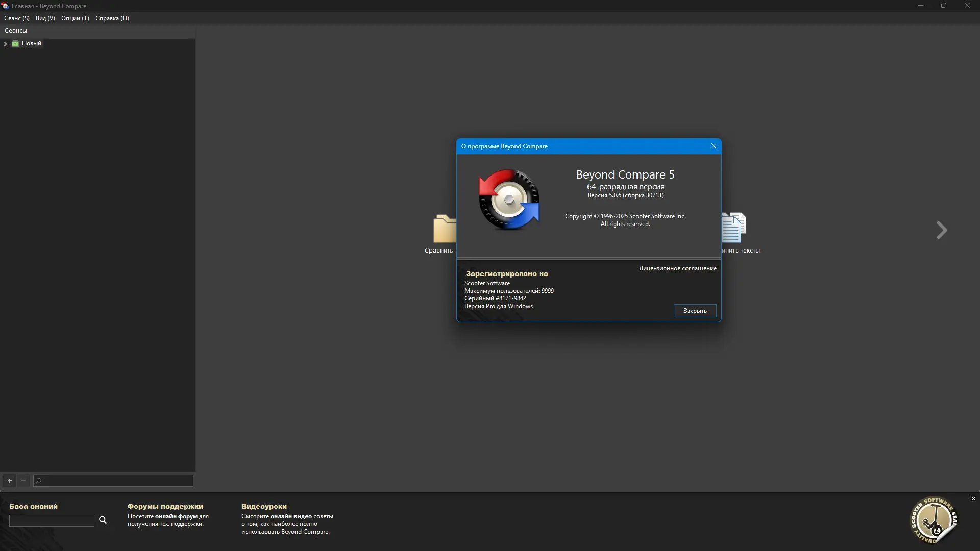
Task: Click the folder compare icon
Action: (445, 229)
